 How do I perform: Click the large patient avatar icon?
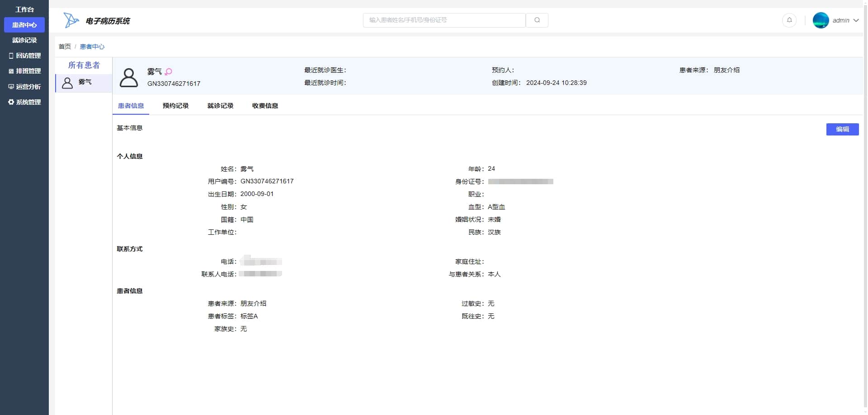pos(129,78)
